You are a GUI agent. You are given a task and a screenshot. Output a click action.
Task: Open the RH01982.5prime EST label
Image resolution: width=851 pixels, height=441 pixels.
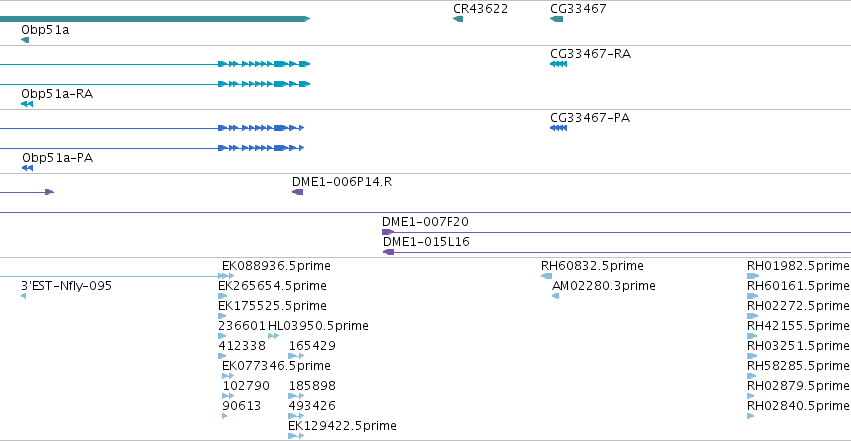tap(798, 266)
